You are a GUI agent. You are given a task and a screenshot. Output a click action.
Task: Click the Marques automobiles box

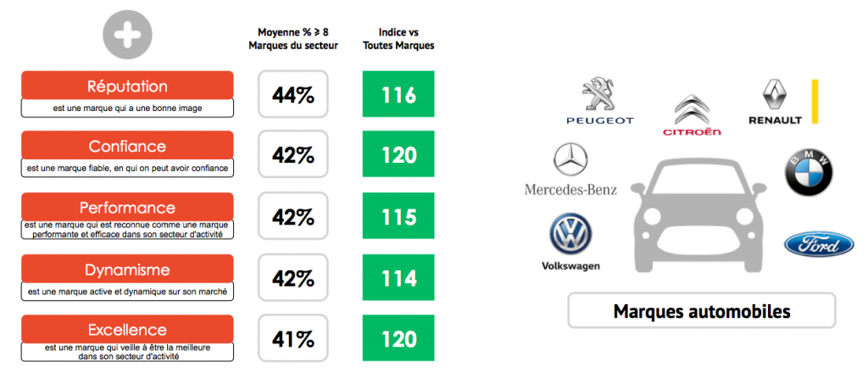click(x=701, y=311)
